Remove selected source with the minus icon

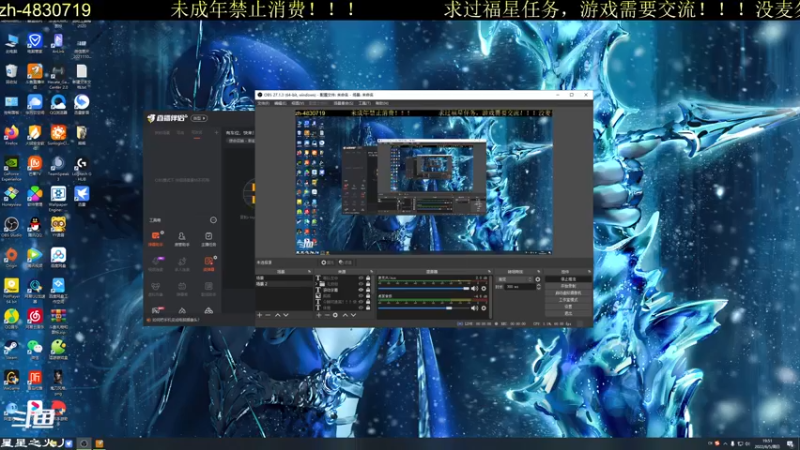point(327,315)
